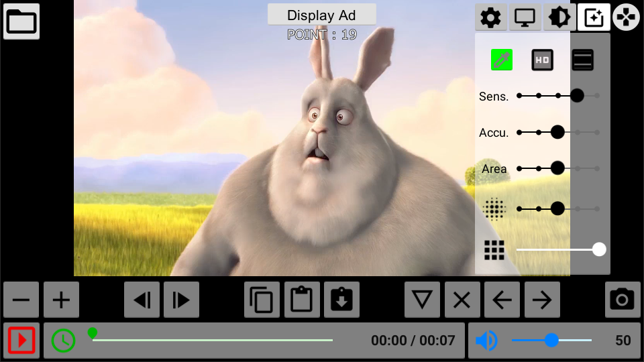Click the green clock icon
The height and width of the screenshot is (362, 644).
tap(63, 341)
